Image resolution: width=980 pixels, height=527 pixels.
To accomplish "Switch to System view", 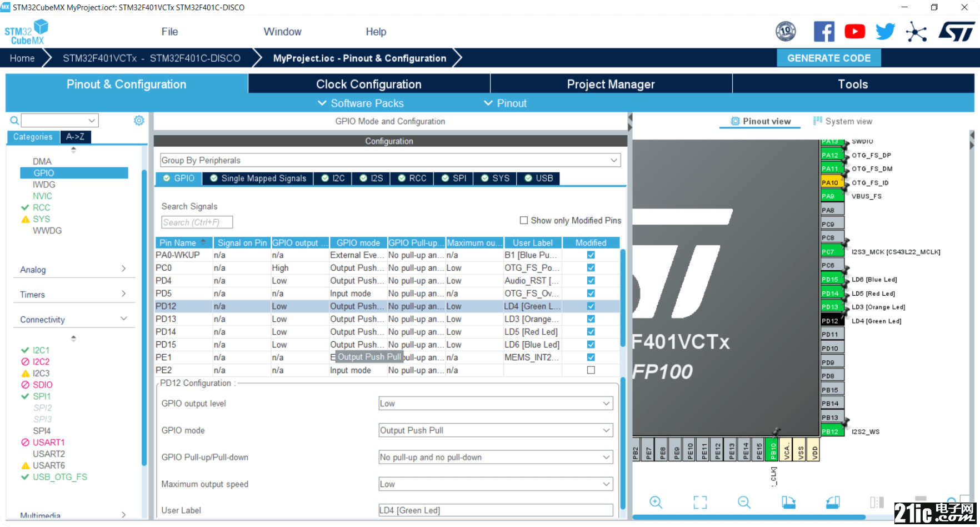I will pos(843,121).
